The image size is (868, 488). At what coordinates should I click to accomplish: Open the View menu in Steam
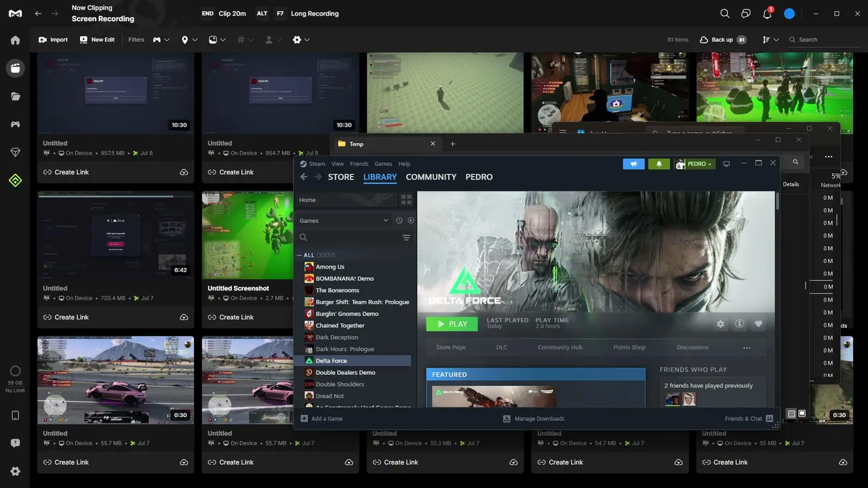click(338, 164)
